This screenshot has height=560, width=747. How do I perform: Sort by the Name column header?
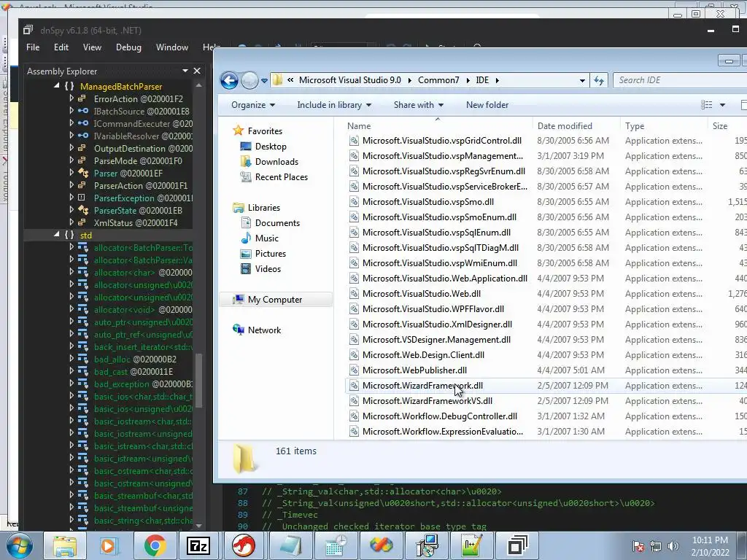(359, 126)
